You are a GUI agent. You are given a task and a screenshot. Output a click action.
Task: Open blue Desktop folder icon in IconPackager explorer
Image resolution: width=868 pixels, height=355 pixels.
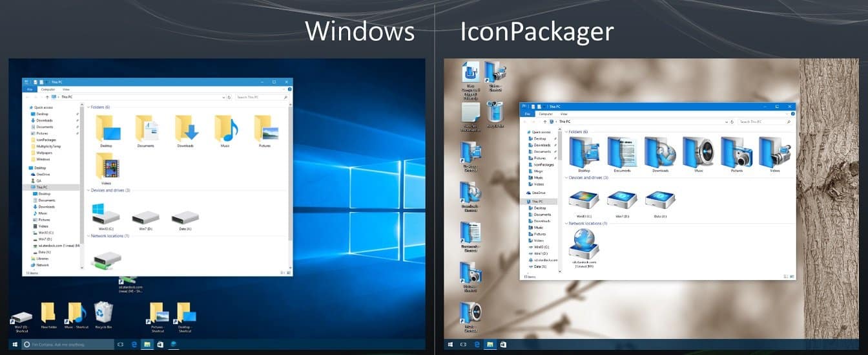tap(584, 154)
